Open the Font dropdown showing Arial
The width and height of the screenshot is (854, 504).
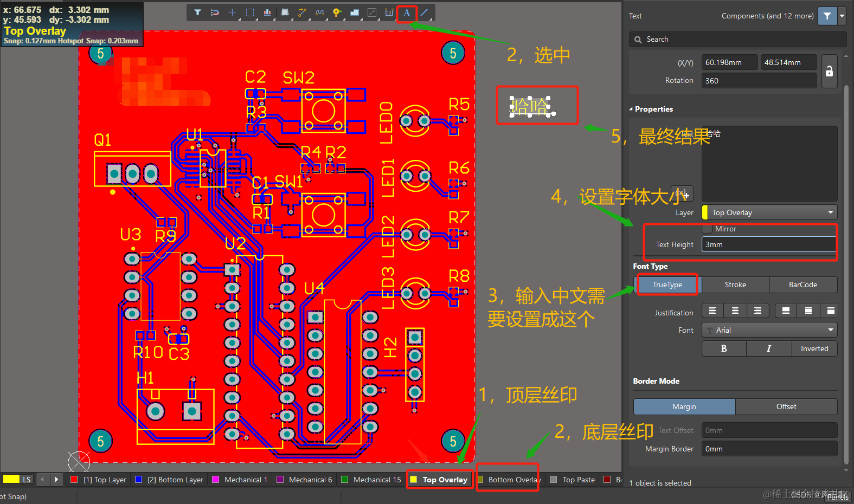point(769,330)
